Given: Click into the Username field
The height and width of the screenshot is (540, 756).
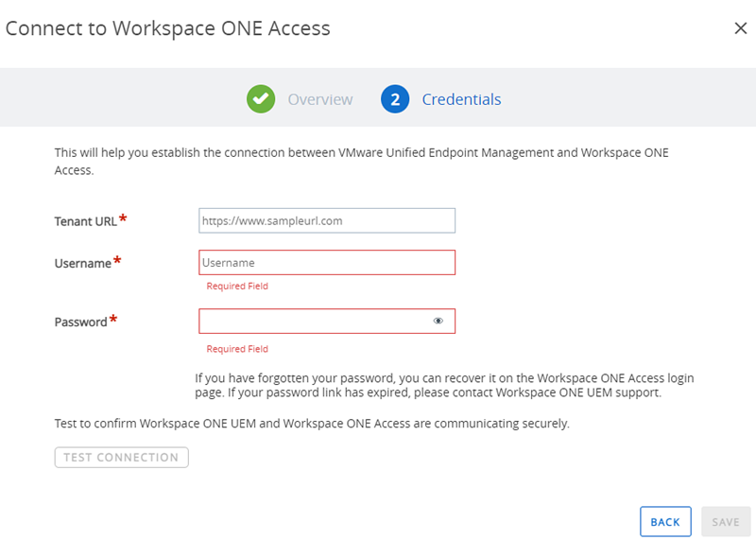Looking at the screenshot, I should 327,263.
